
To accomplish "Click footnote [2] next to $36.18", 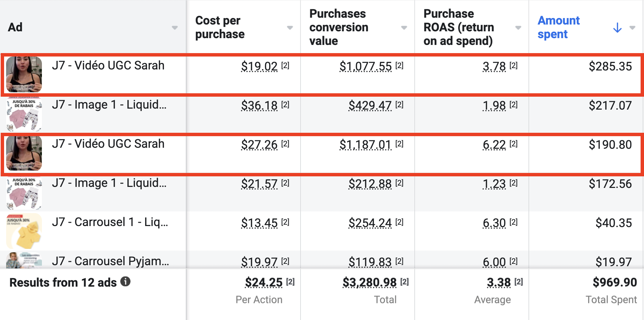I will [x=285, y=105].
